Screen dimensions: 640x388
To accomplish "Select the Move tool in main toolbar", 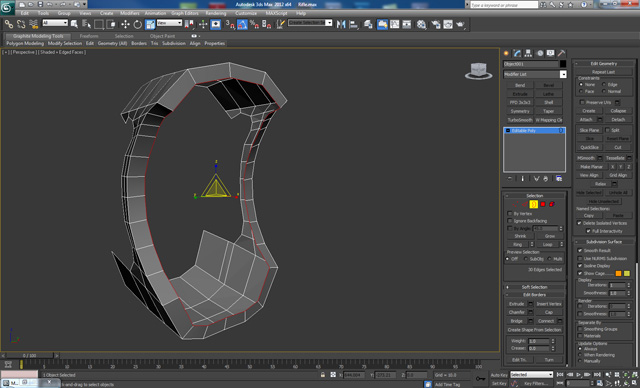I will (125, 24).
